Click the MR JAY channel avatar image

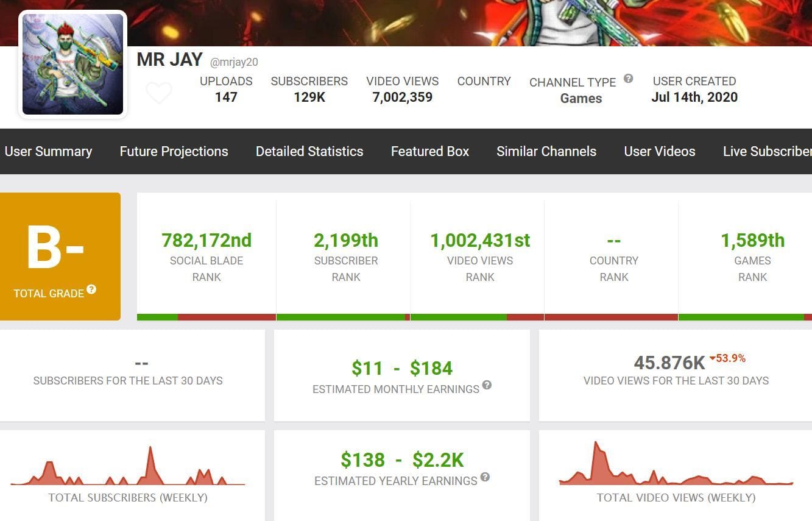coord(72,64)
